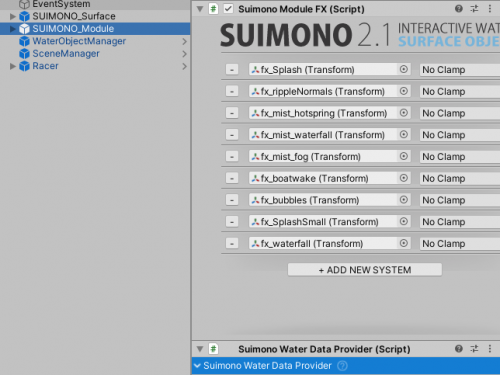The image size is (500, 375).
Task: Open object picker for fx_Splash
Action: pyautogui.click(x=404, y=69)
